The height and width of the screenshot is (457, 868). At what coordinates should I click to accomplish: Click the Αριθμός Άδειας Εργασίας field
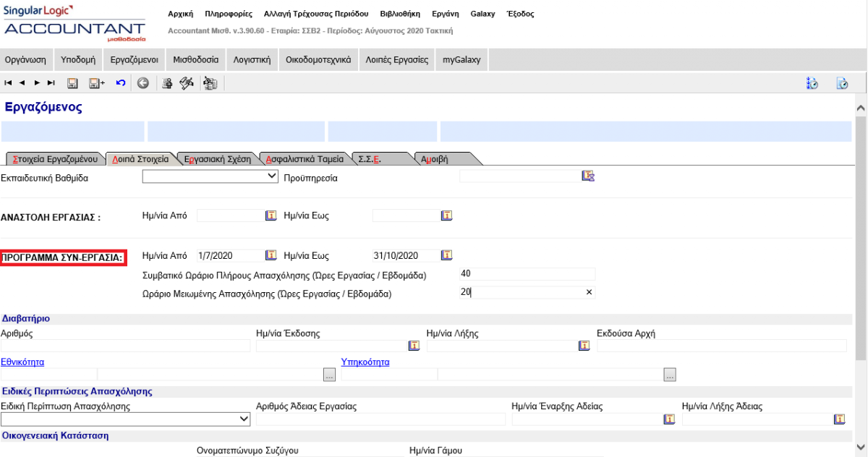pos(380,419)
